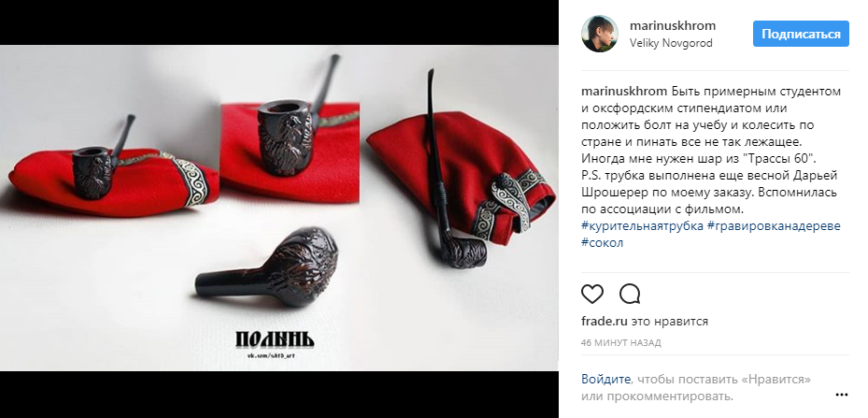The height and width of the screenshot is (418, 868).
Task: Open comments with the speech bubble icon
Action: click(630, 294)
